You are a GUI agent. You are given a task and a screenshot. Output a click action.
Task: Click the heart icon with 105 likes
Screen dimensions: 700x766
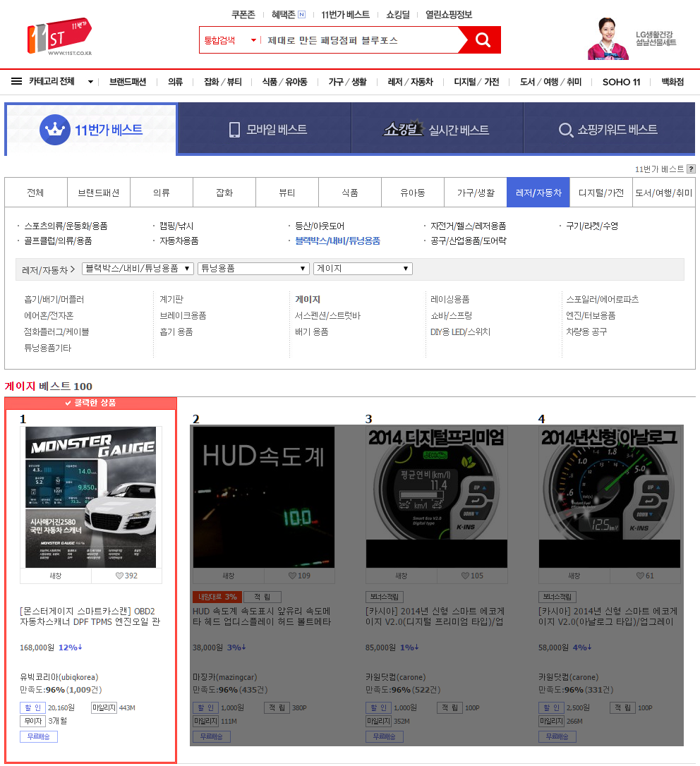(x=465, y=576)
